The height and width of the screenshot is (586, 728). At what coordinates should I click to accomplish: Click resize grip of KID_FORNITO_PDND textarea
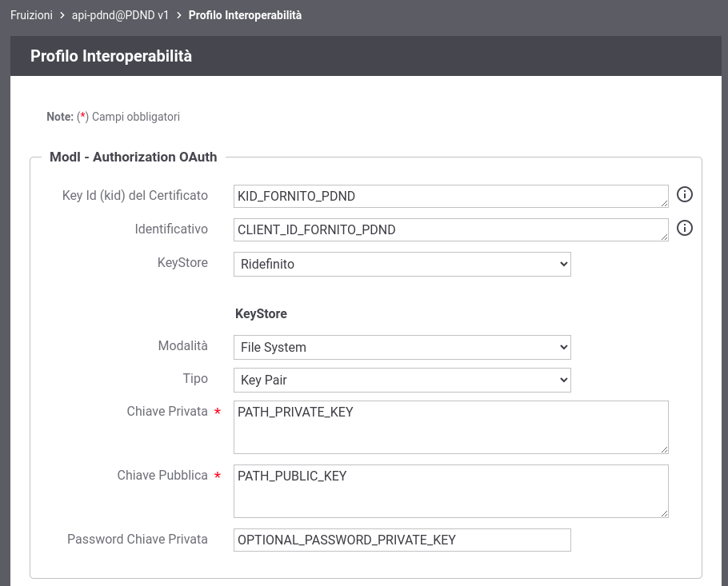click(x=664, y=203)
